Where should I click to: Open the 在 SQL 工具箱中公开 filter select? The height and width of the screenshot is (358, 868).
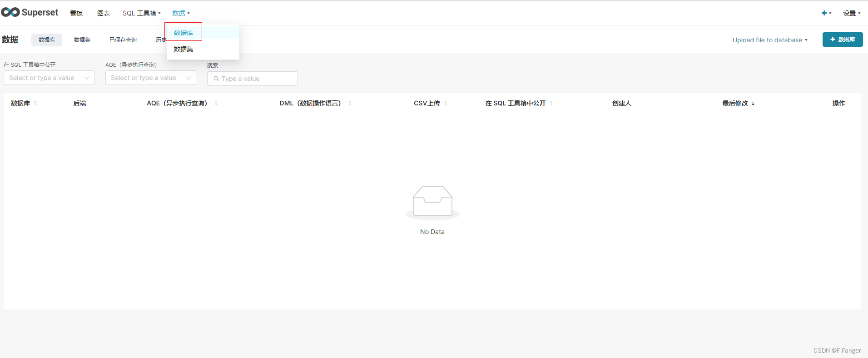(49, 78)
